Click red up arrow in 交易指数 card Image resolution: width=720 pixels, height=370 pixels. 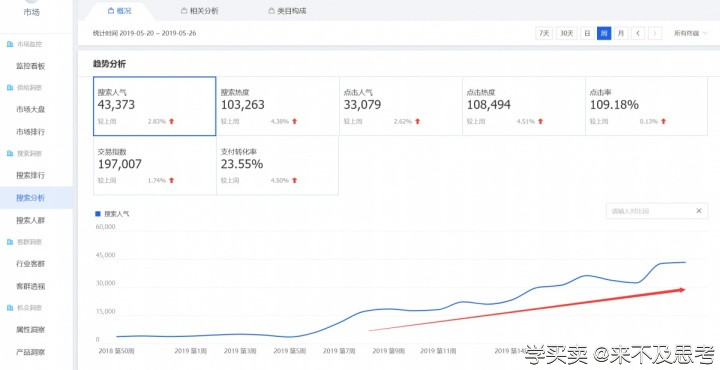pos(172,180)
